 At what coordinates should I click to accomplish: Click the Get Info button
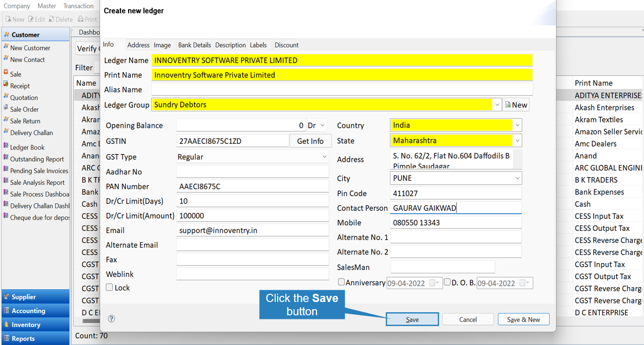click(310, 141)
